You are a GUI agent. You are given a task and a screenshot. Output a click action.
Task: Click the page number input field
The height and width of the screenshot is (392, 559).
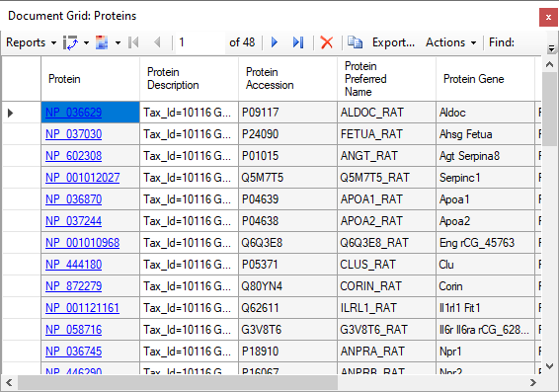pyautogui.click(x=200, y=42)
